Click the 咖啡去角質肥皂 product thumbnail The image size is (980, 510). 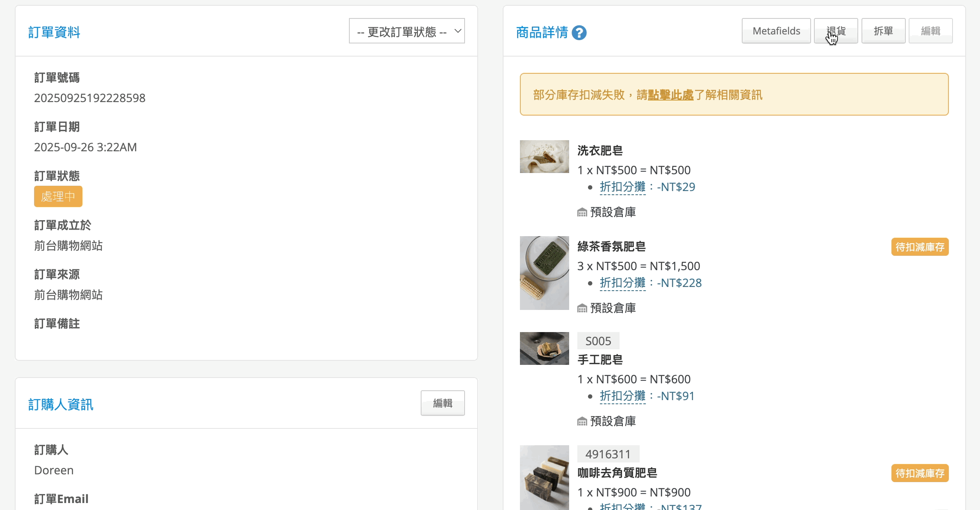click(x=544, y=478)
